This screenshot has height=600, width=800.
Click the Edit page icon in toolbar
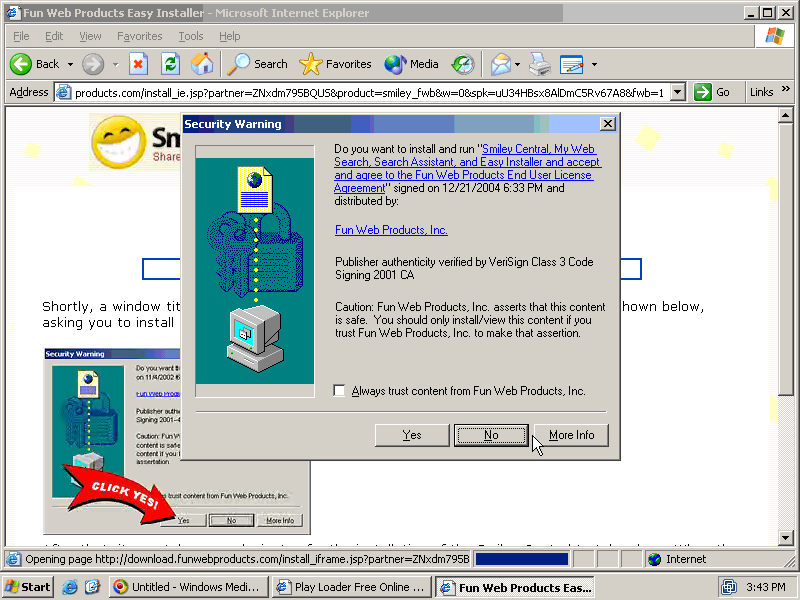571,64
